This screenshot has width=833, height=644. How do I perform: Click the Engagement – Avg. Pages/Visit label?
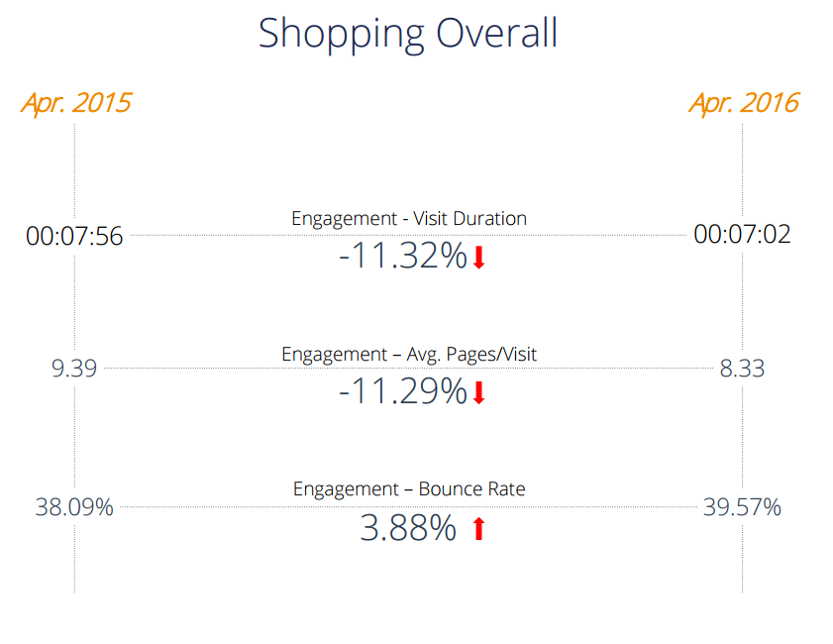click(409, 354)
